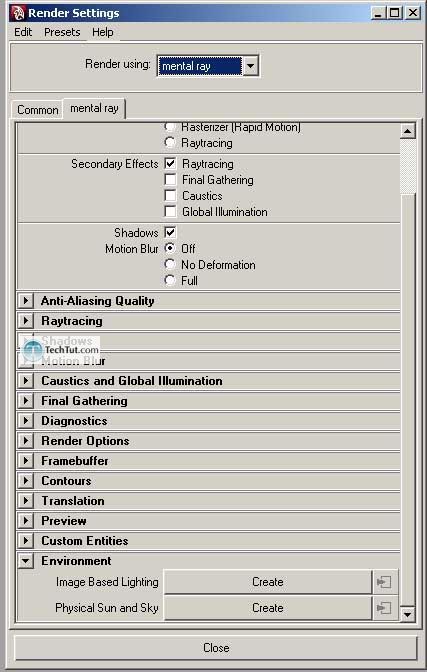This screenshot has width=427, height=672.
Task: Click the scrollbar up arrow
Action: click(407, 131)
